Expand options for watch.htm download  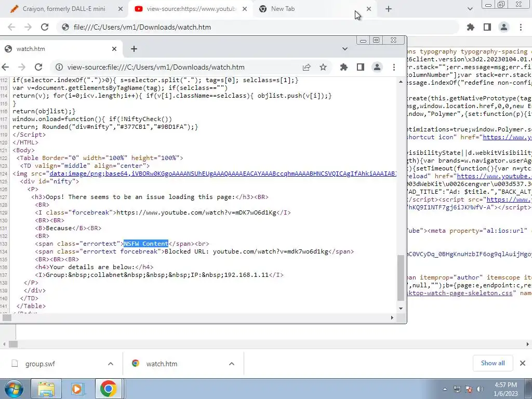[x=232, y=364]
